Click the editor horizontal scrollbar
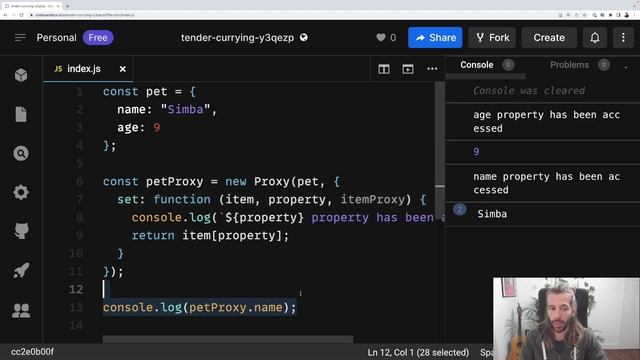640x360 pixels. click(x=228, y=339)
